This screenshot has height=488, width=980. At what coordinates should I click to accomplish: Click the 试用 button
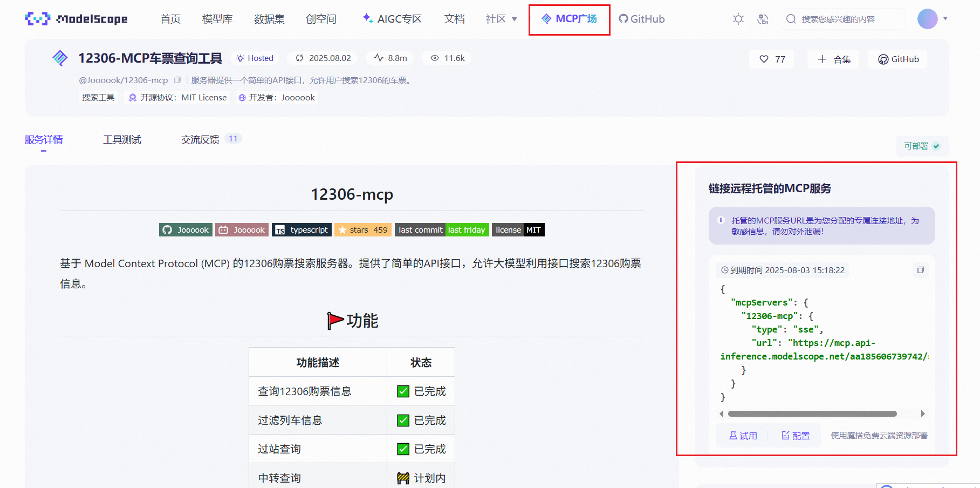pos(743,436)
